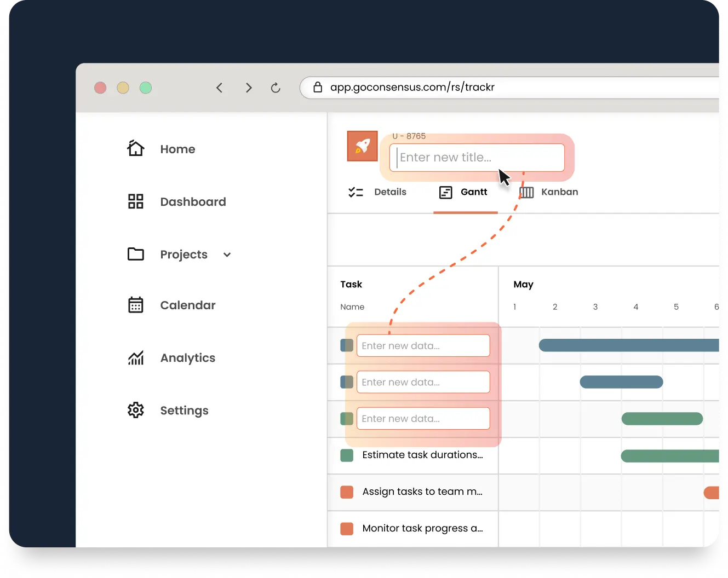Click the Calendar icon in sidebar
Screen dimensions: 728x578
[x=136, y=305]
